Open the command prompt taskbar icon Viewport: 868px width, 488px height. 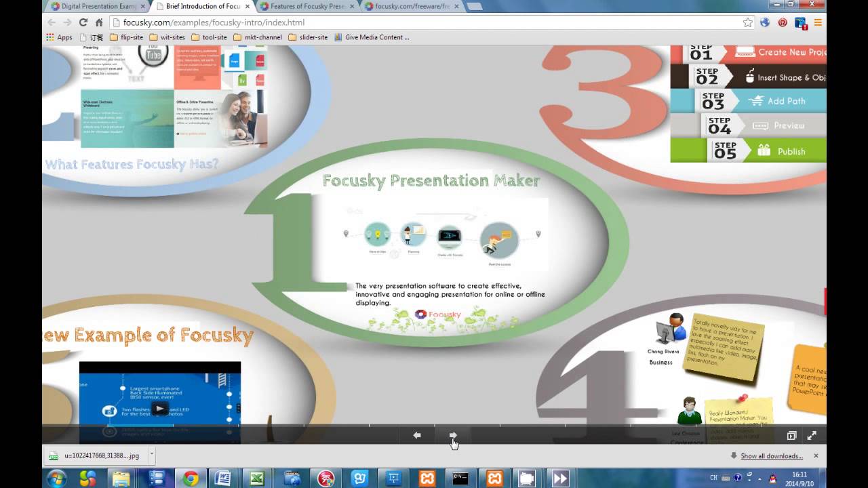tap(461, 479)
